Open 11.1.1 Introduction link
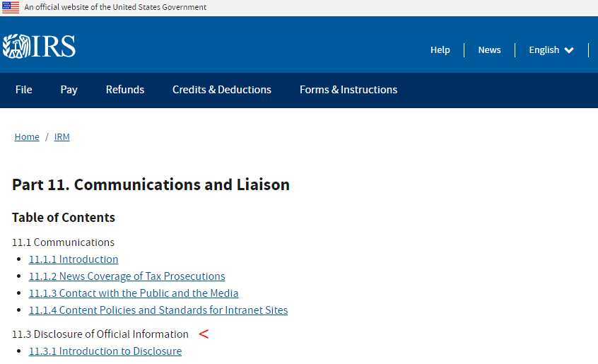The image size is (598, 364). (74, 259)
